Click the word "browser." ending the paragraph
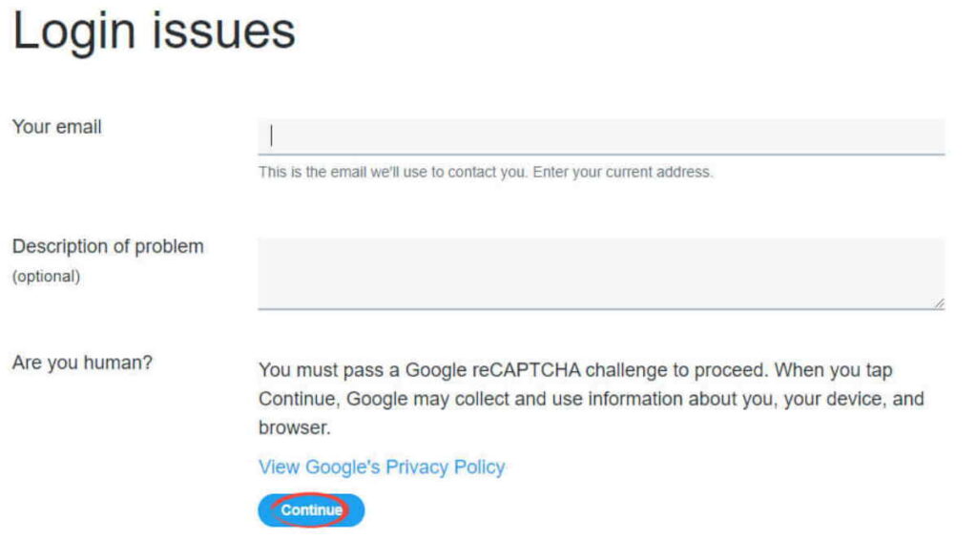This screenshot has height=560, width=977. pyautogui.click(x=294, y=428)
